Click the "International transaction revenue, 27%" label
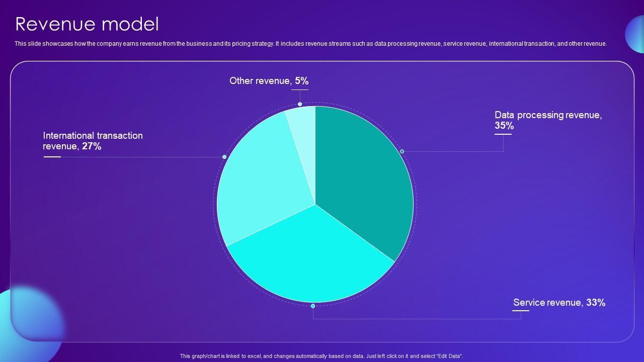The width and height of the screenshot is (644, 362). [93, 141]
